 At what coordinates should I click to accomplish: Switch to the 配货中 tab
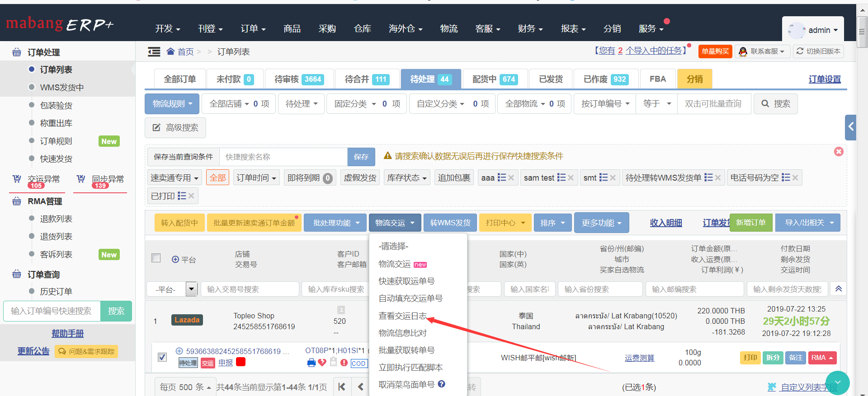pyautogui.click(x=495, y=79)
